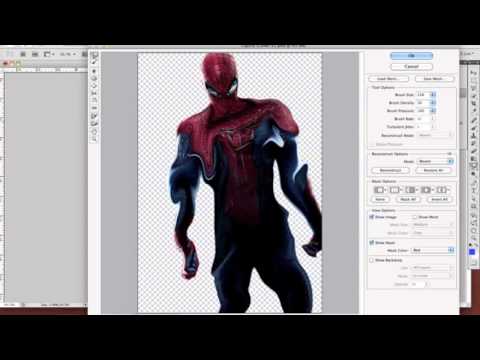Click the Reconstruct button
Viewport: 480px width, 360px height.
tap(390, 170)
